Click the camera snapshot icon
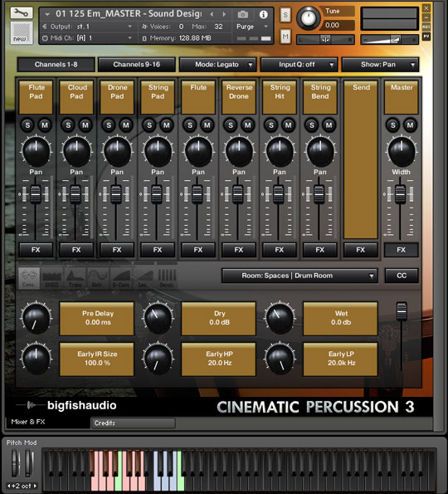 pos(243,14)
